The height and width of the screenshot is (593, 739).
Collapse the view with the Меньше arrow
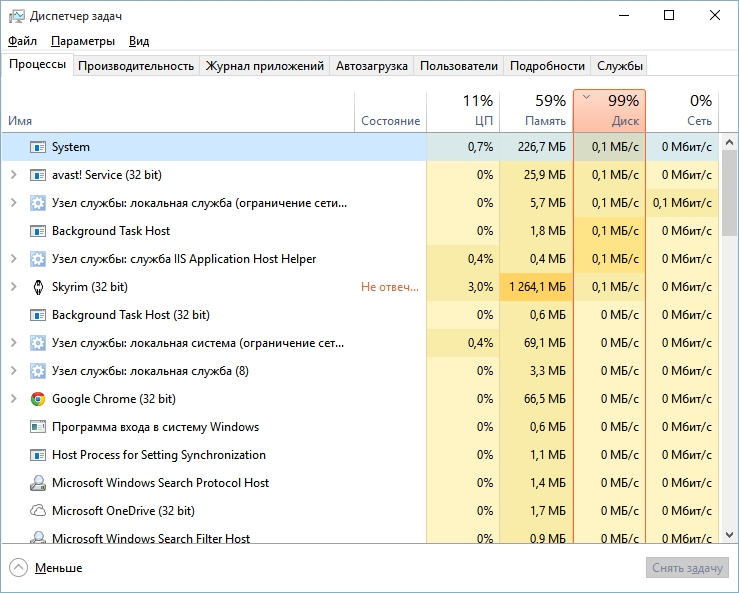pyautogui.click(x=18, y=568)
